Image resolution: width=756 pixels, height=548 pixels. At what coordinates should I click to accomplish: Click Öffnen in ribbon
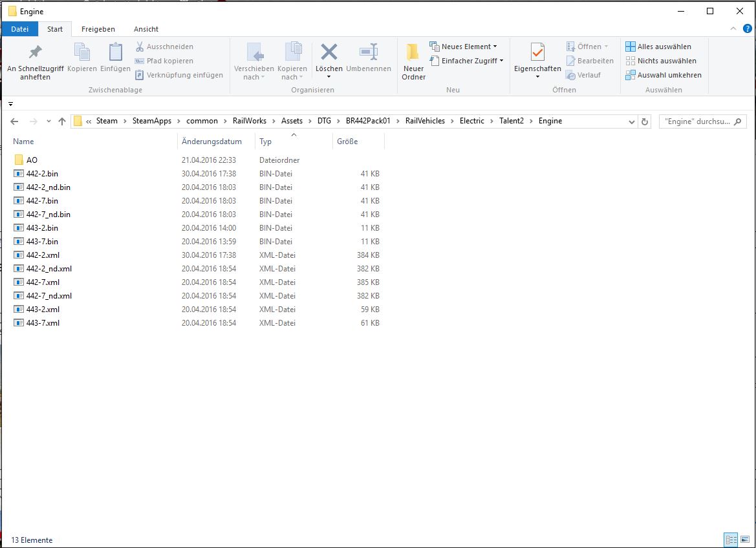(x=587, y=47)
